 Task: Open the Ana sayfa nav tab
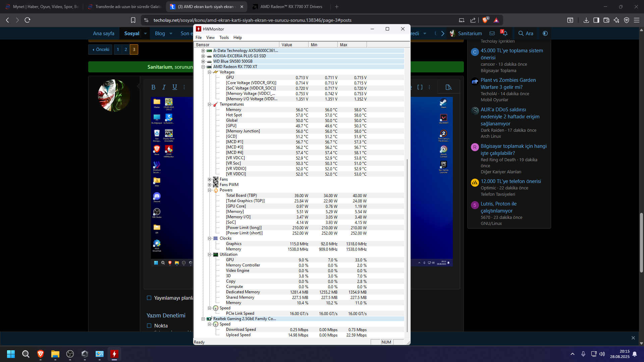click(104, 33)
